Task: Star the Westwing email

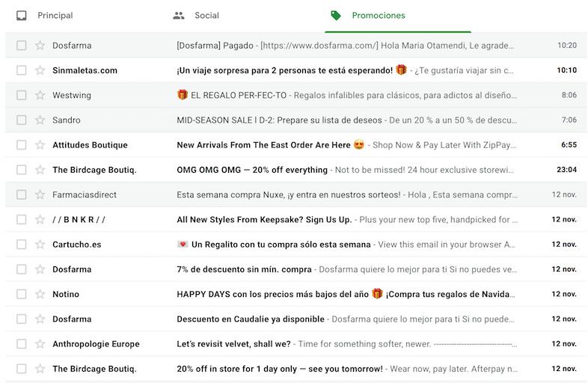Action: (40, 95)
